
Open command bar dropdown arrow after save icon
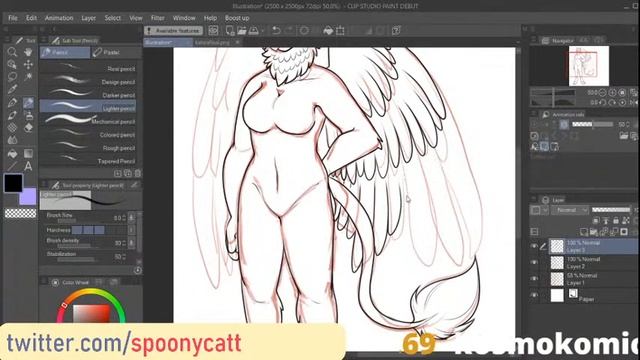point(262,31)
